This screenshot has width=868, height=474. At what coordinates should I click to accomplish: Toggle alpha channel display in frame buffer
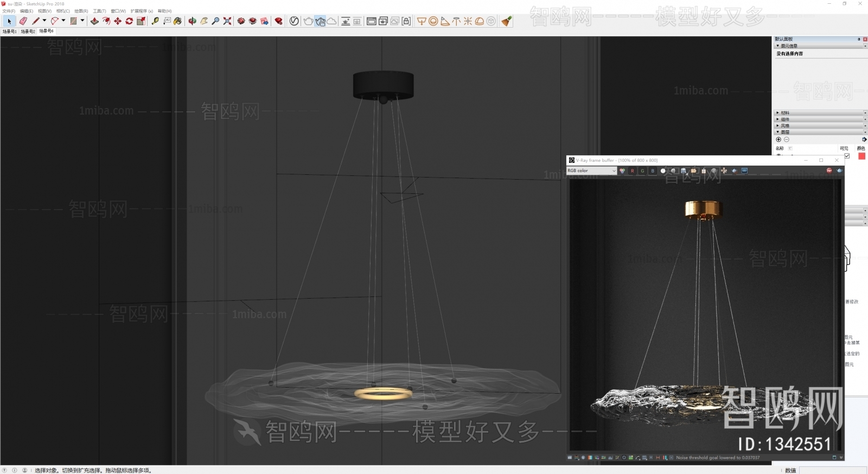(x=663, y=170)
